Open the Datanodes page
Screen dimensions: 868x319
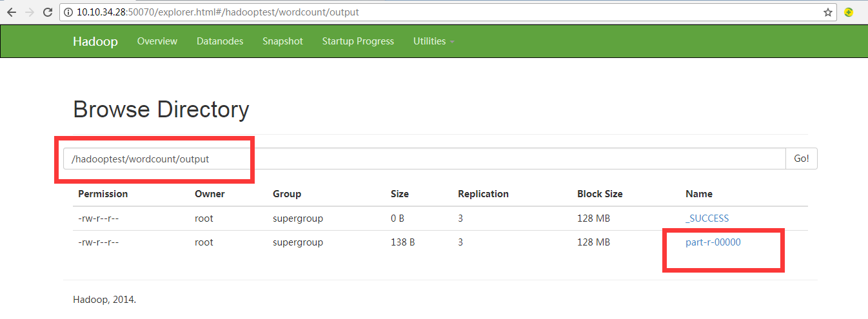click(x=220, y=41)
